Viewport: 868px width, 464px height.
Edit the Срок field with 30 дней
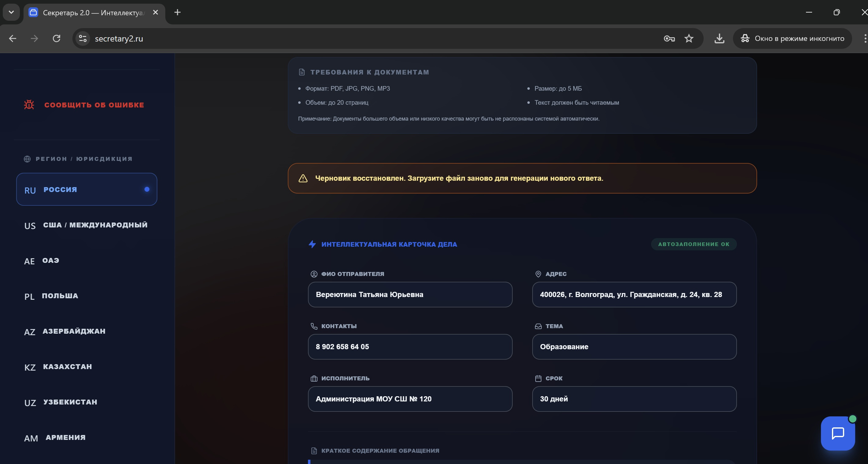(x=634, y=399)
